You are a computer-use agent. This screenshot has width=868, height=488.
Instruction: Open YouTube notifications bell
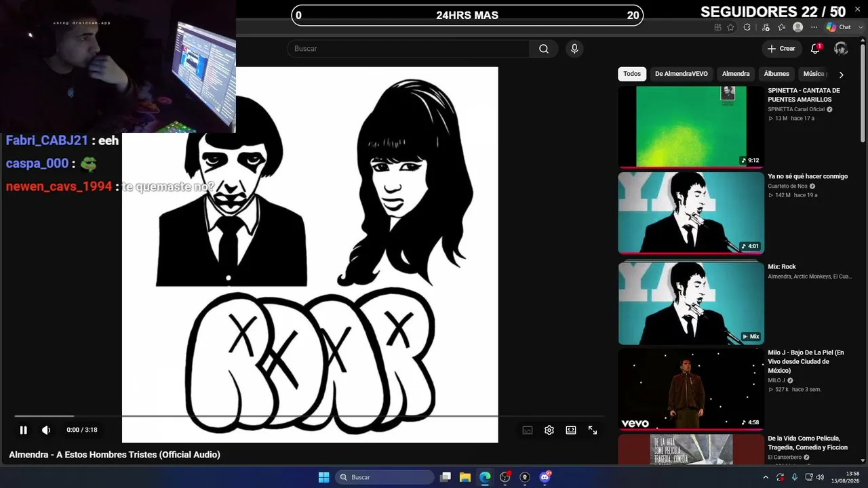pos(816,49)
